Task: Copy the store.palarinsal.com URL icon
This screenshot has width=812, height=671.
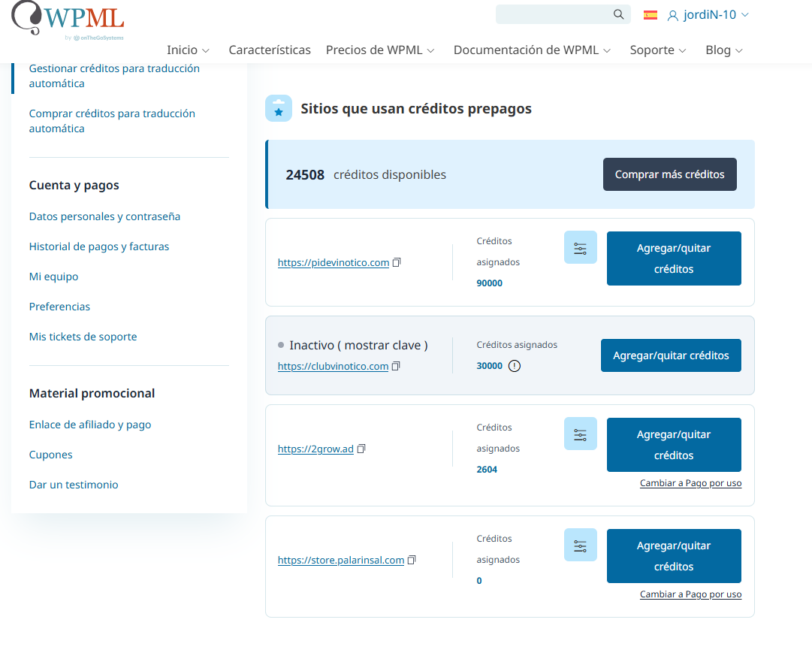Action: pos(412,560)
